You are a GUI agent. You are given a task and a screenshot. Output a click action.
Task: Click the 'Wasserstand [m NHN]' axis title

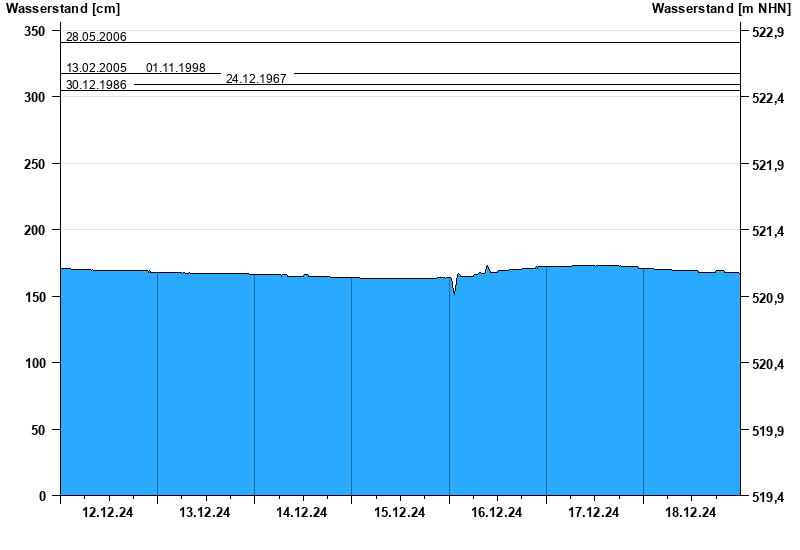click(720, 8)
